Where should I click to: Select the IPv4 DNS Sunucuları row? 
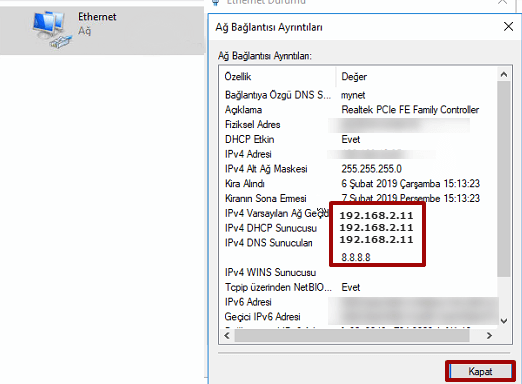pyautogui.click(x=358, y=243)
